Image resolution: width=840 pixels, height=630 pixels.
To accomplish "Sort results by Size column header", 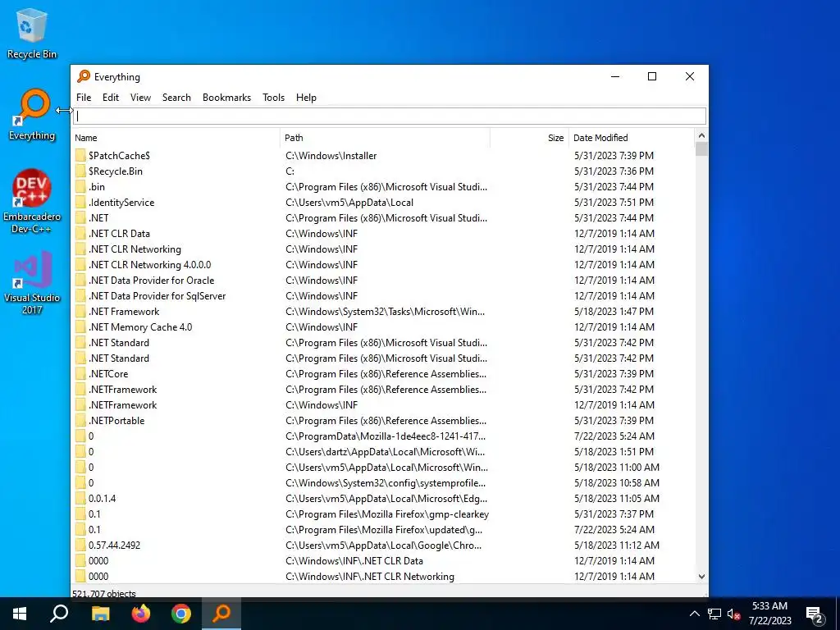I will 529,138.
